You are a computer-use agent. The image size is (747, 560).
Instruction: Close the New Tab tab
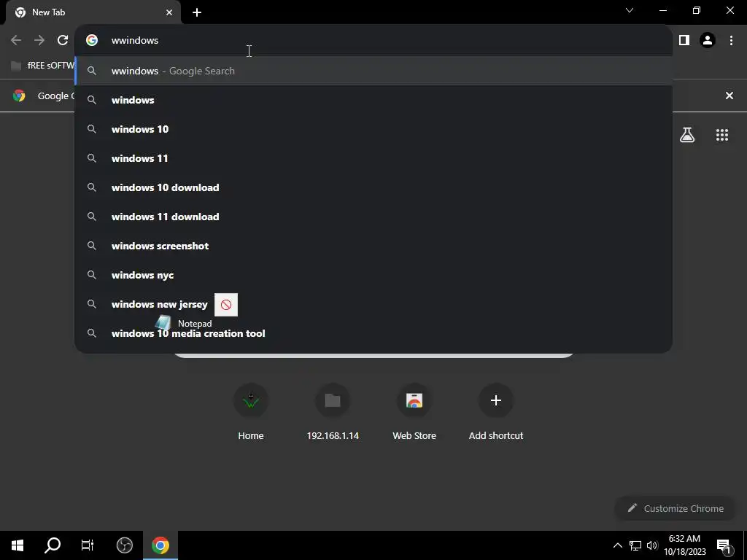point(169,12)
